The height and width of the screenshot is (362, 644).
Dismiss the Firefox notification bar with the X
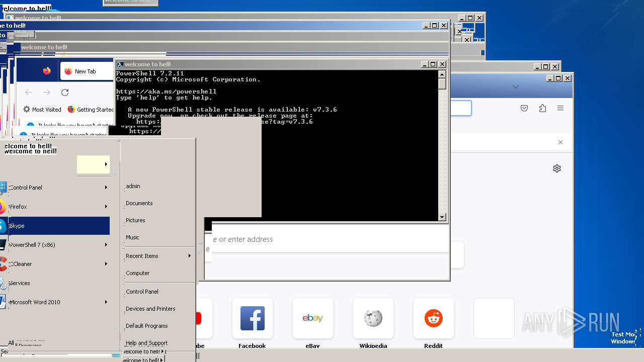point(560,142)
